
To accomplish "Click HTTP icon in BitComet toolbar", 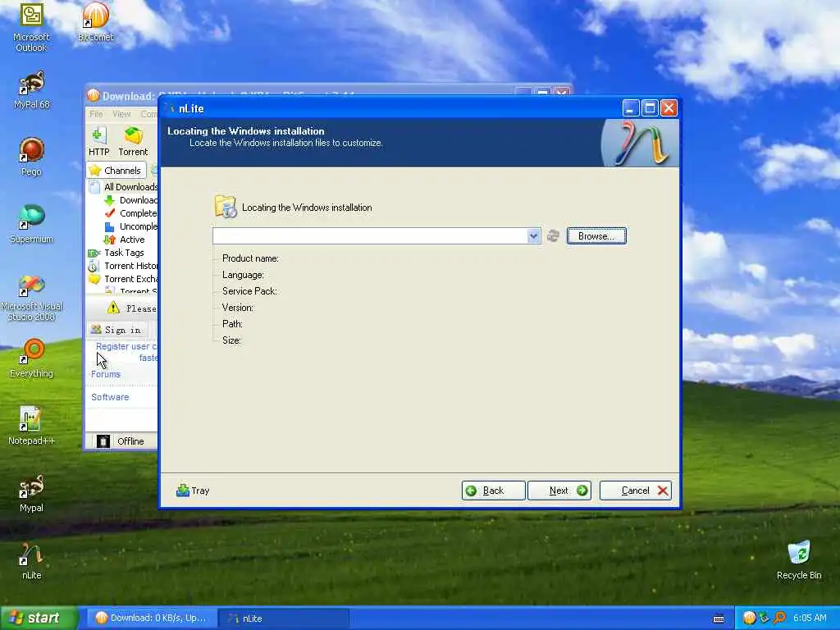I will [x=98, y=141].
